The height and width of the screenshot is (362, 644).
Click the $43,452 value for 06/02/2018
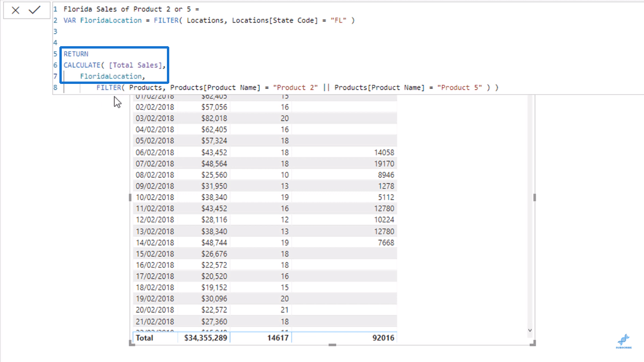pyautogui.click(x=214, y=152)
